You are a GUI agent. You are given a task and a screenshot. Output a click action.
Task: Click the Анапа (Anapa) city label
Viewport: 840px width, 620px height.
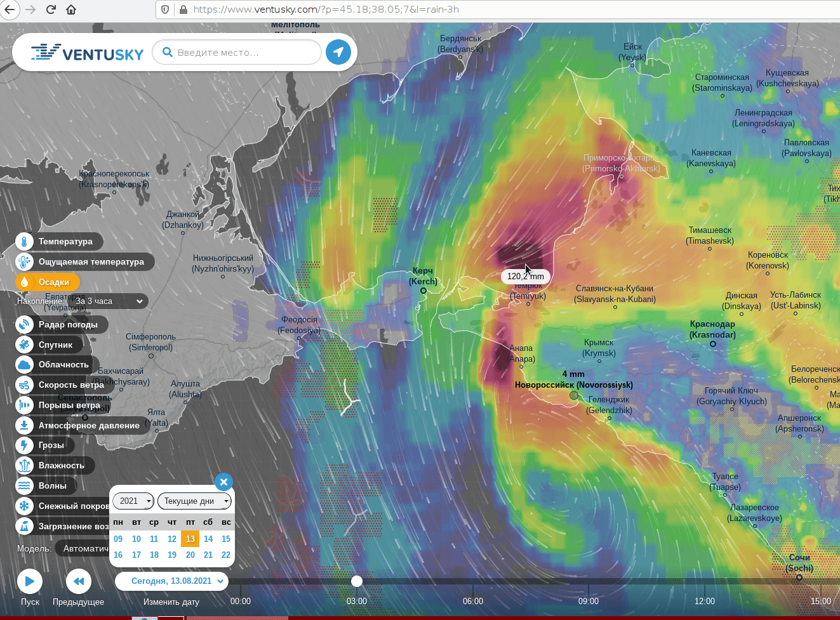click(x=521, y=353)
